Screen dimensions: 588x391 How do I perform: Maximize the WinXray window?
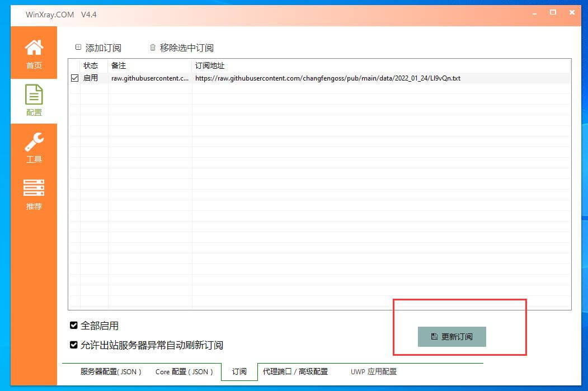coord(553,12)
